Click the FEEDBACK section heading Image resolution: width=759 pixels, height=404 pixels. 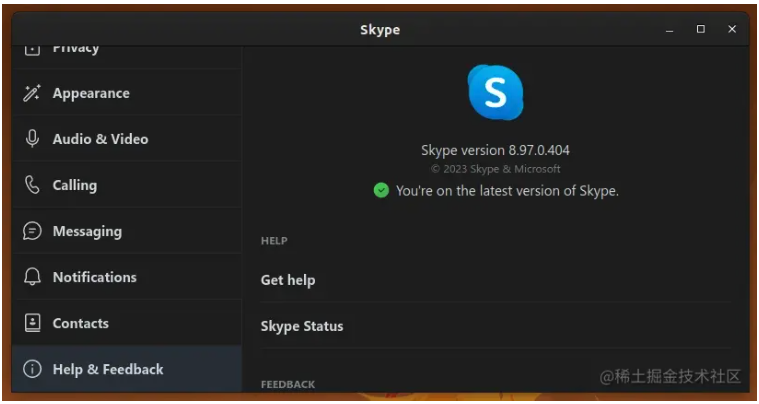coord(288,385)
